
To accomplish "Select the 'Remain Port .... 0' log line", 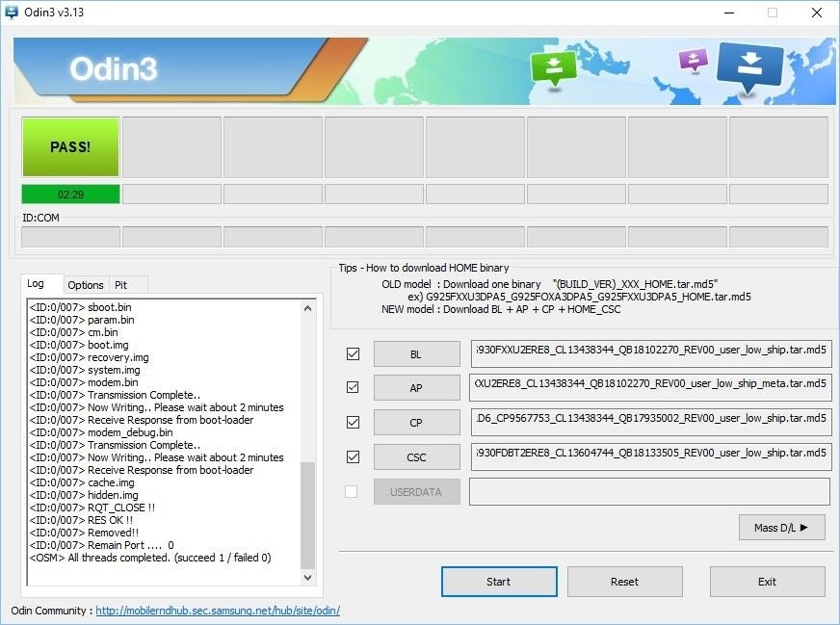I will (102, 545).
